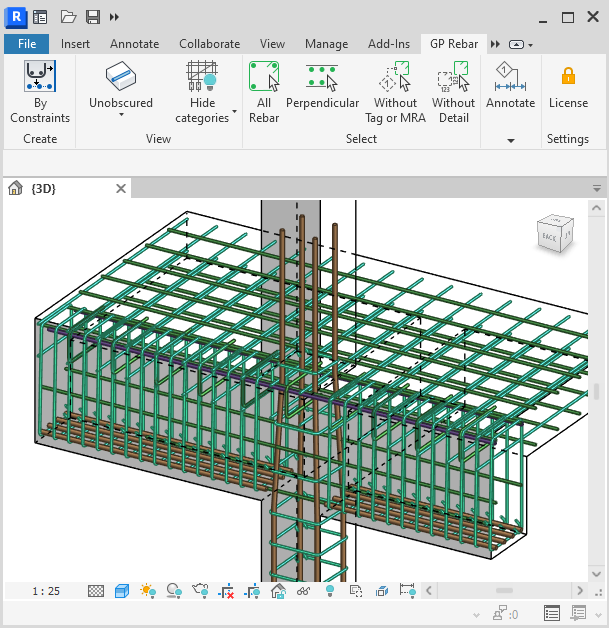Open the View ribbon tab
The width and height of the screenshot is (609, 628).
tap(272, 44)
